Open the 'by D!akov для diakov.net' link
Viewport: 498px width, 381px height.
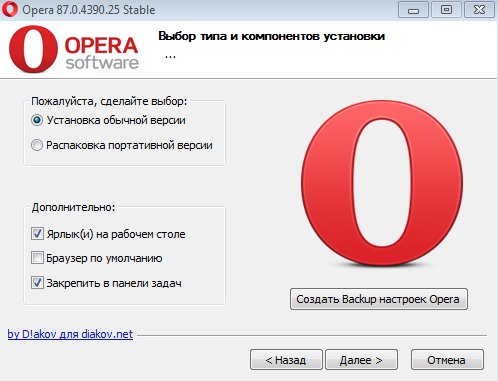(70, 334)
